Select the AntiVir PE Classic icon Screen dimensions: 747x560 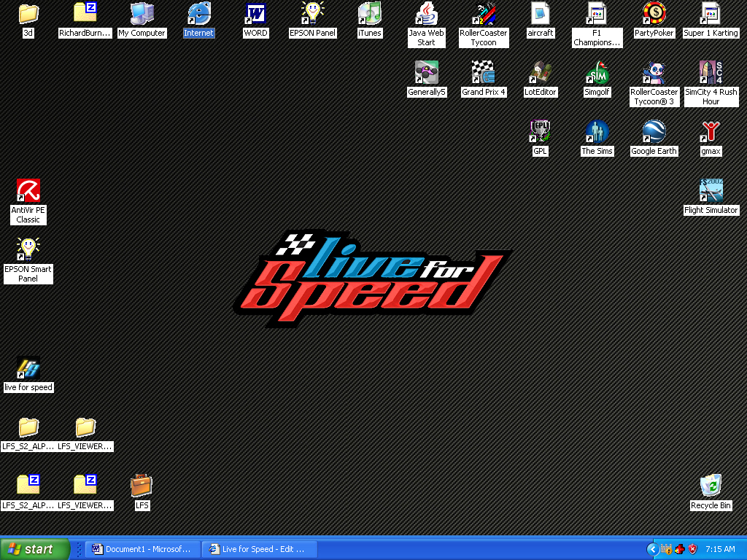pos(28,191)
